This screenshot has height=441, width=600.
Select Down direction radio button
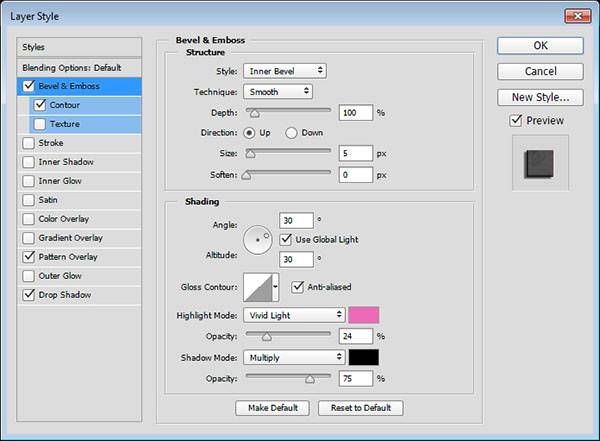coord(292,132)
